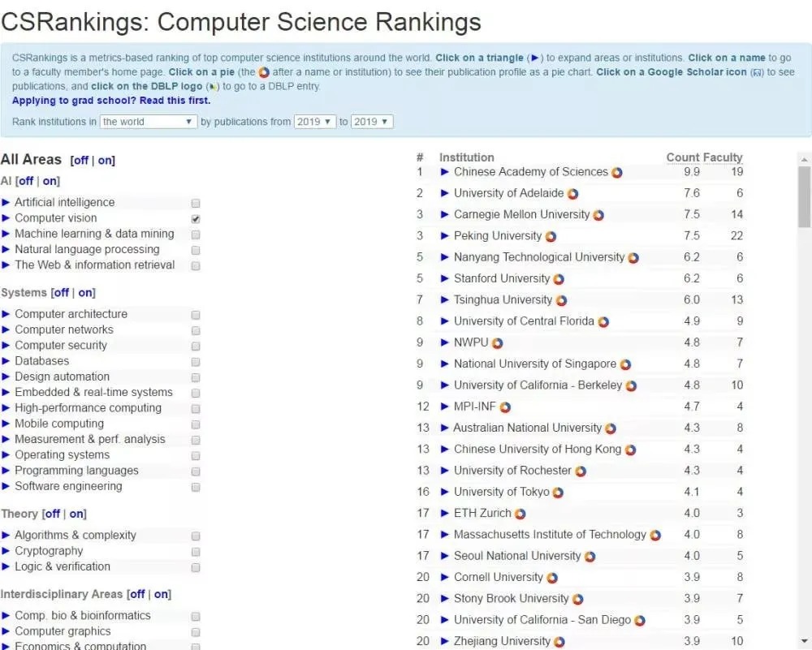Show Carnegie Mellon University pie chart
The width and height of the screenshot is (812, 650).
(x=598, y=215)
